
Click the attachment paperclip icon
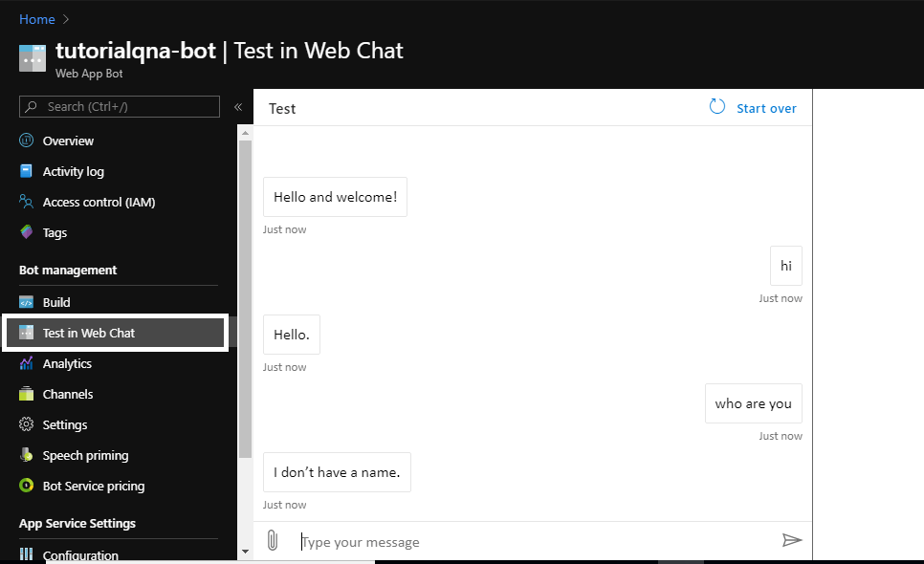coord(273,540)
